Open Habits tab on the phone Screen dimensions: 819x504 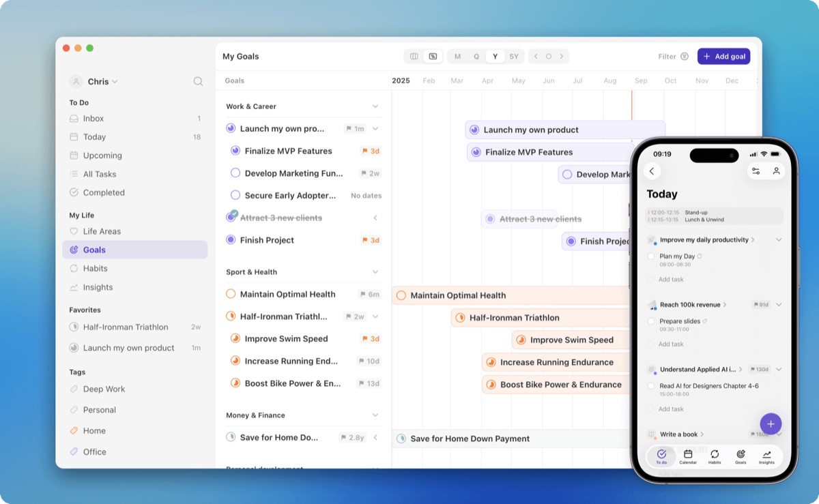tap(715, 457)
